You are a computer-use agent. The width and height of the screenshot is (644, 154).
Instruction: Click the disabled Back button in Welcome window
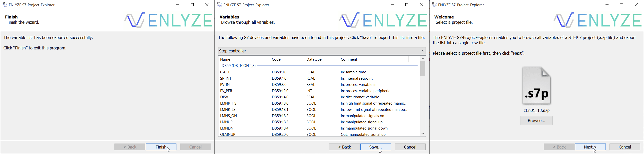tap(559, 147)
